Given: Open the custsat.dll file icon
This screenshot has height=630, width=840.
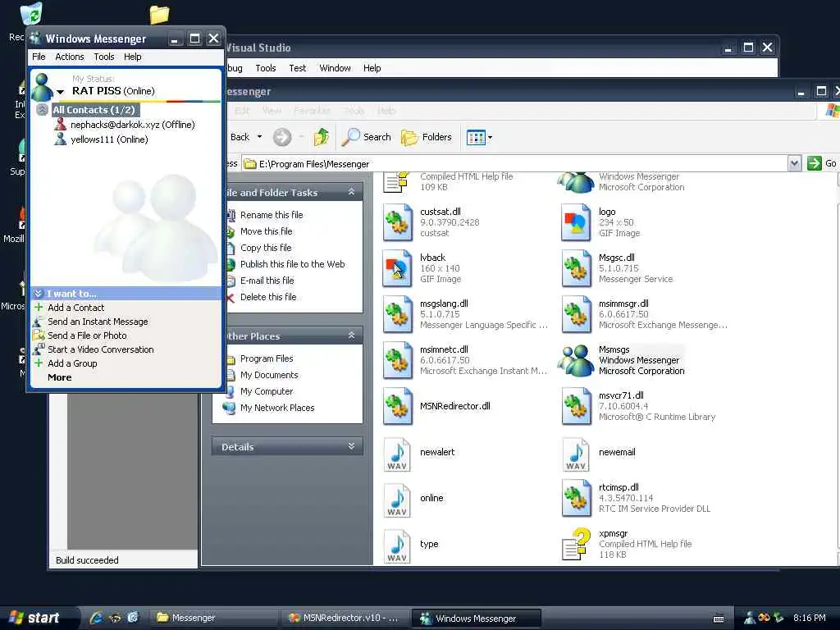Looking at the screenshot, I should click(398, 222).
